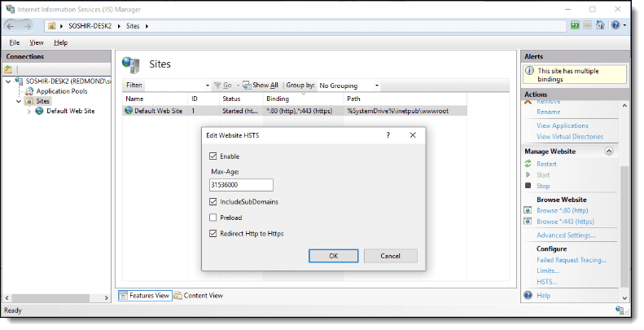Click the status bar network icon
The width and height of the screenshot is (644, 330).
point(620,310)
